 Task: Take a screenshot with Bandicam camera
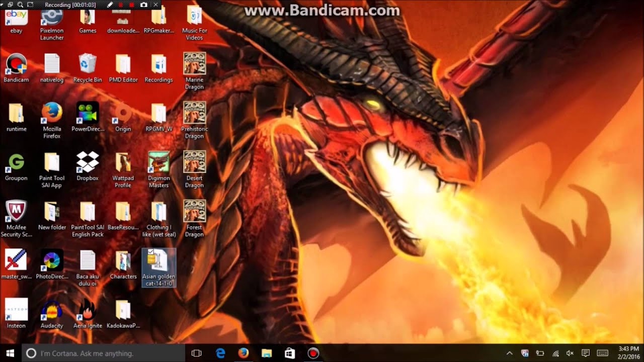pos(144,5)
